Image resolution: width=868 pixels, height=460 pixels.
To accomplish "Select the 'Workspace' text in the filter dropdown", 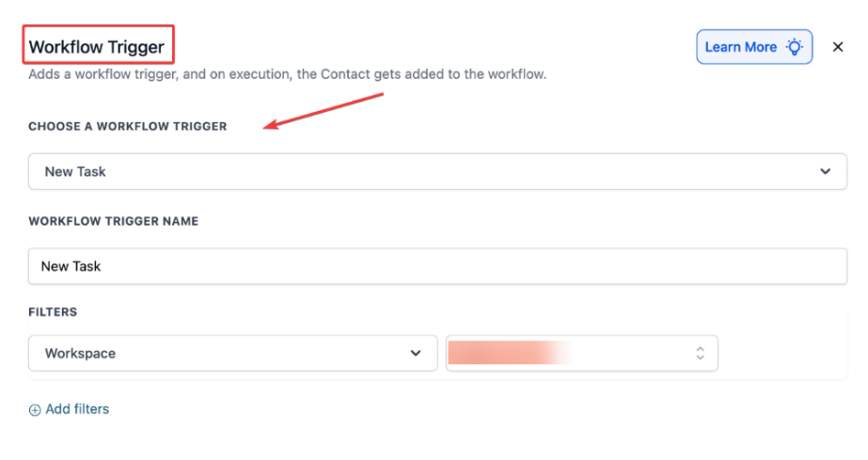I will [x=80, y=354].
